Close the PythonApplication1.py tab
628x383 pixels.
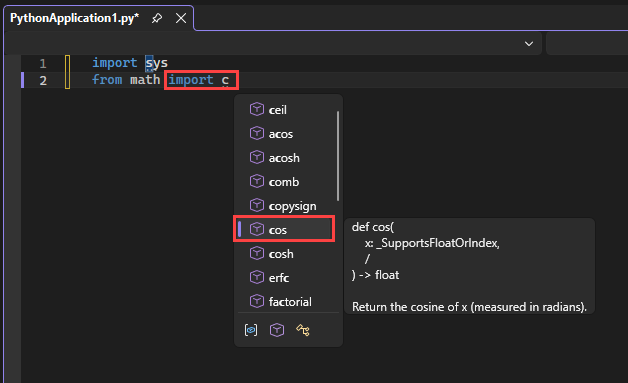click(x=181, y=18)
